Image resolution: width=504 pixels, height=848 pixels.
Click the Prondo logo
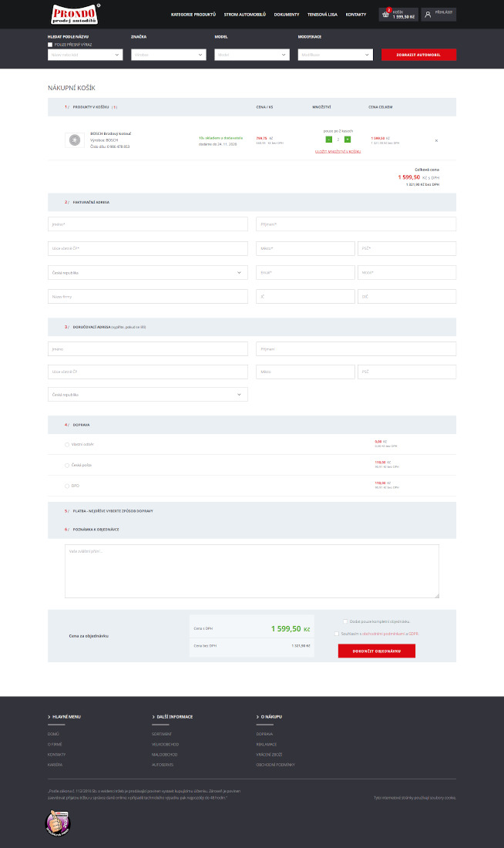(x=75, y=14)
